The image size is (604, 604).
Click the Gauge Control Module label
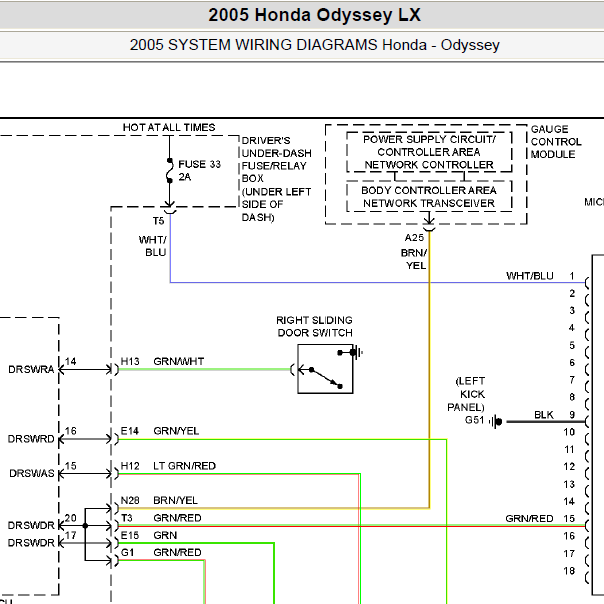click(555, 142)
